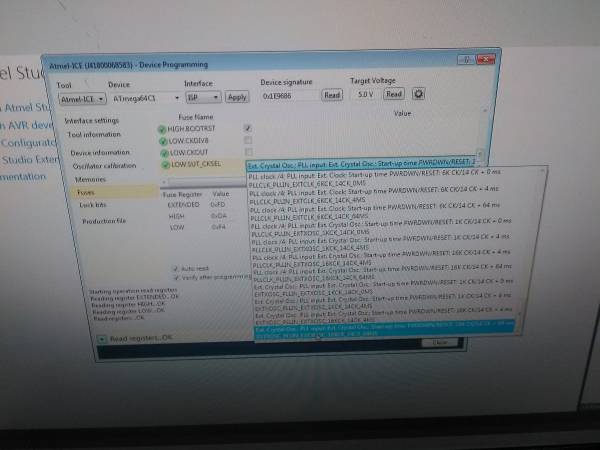Click Read next to Device signature

332,95
